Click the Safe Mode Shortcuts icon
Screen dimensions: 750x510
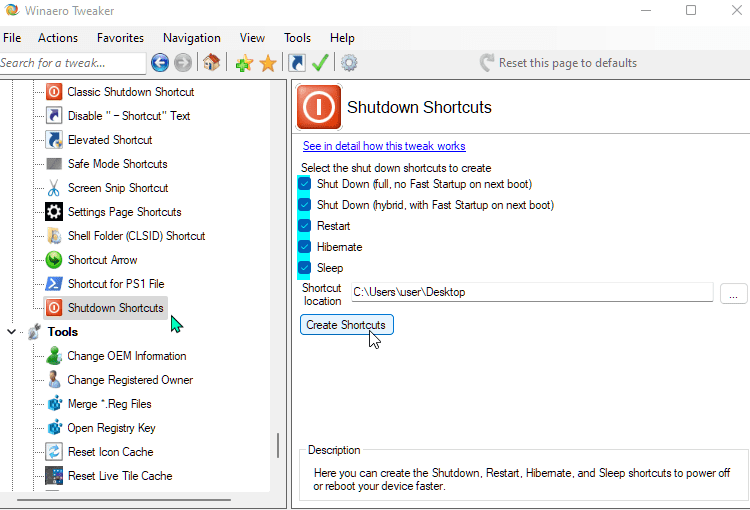coord(54,164)
